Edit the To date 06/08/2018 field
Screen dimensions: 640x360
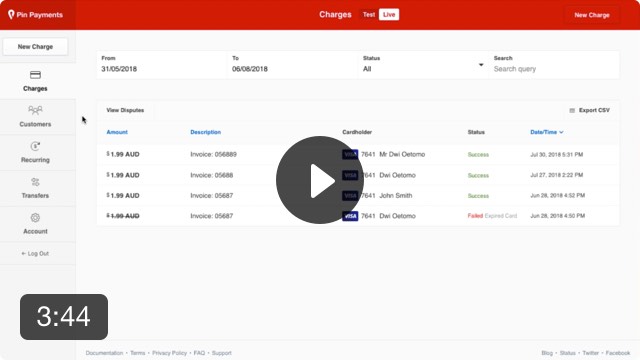(293, 65)
